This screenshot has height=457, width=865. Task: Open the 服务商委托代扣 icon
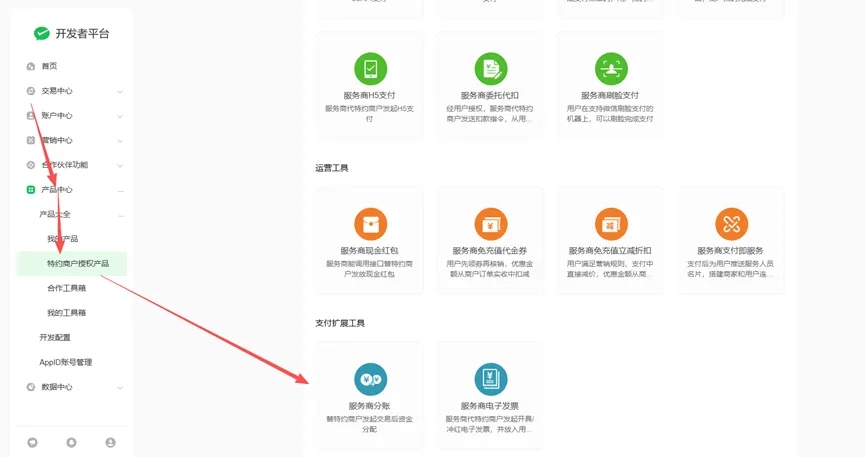click(490, 69)
